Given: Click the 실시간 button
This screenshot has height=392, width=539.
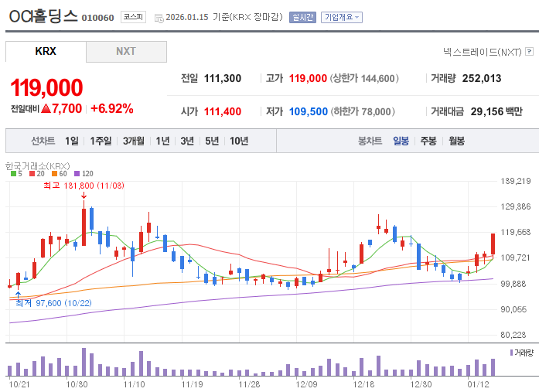Looking at the screenshot, I should point(302,17).
